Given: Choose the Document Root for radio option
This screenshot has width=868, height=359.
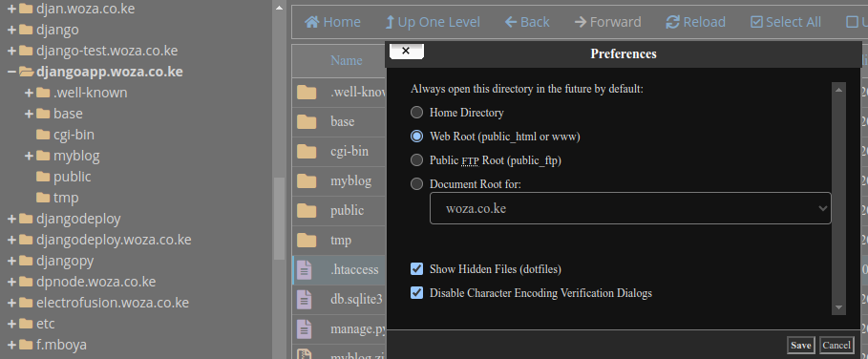Looking at the screenshot, I should pos(417,184).
